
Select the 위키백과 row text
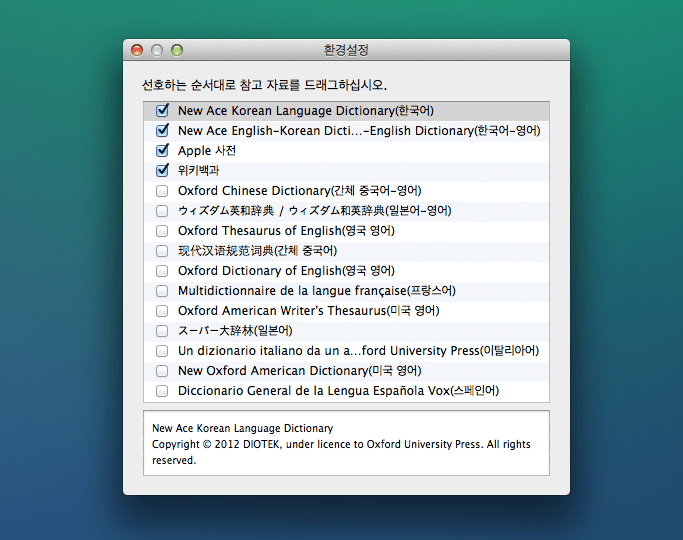coord(199,171)
